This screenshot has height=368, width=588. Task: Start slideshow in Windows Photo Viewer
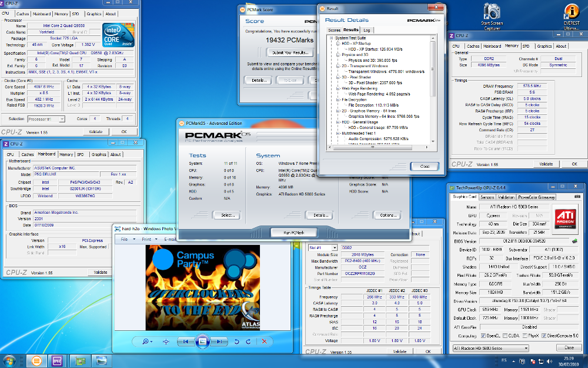click(x=202, y=342)
